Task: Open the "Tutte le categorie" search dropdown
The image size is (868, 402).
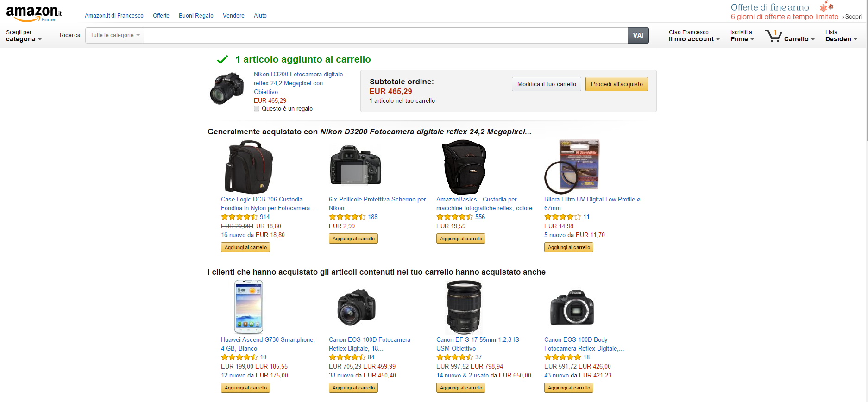Action: (114, 35)
